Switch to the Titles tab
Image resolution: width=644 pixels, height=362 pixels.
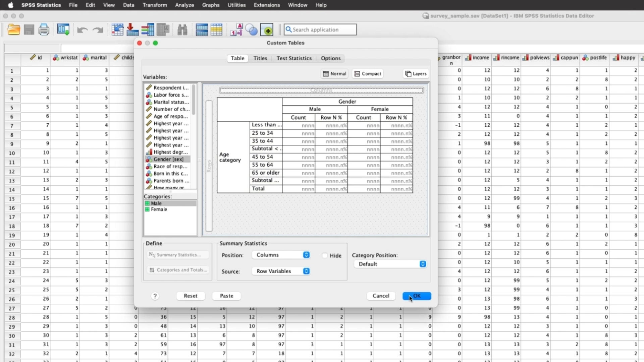260,58
